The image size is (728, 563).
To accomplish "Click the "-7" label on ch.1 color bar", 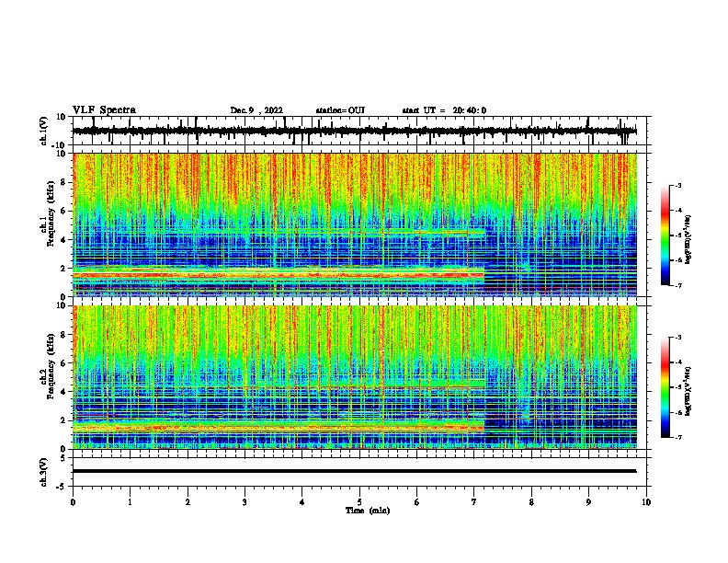I will [678, 285].
